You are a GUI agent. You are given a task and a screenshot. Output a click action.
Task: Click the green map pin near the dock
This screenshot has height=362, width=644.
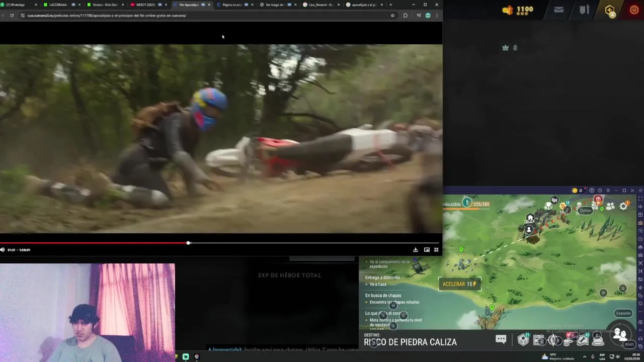492,307
